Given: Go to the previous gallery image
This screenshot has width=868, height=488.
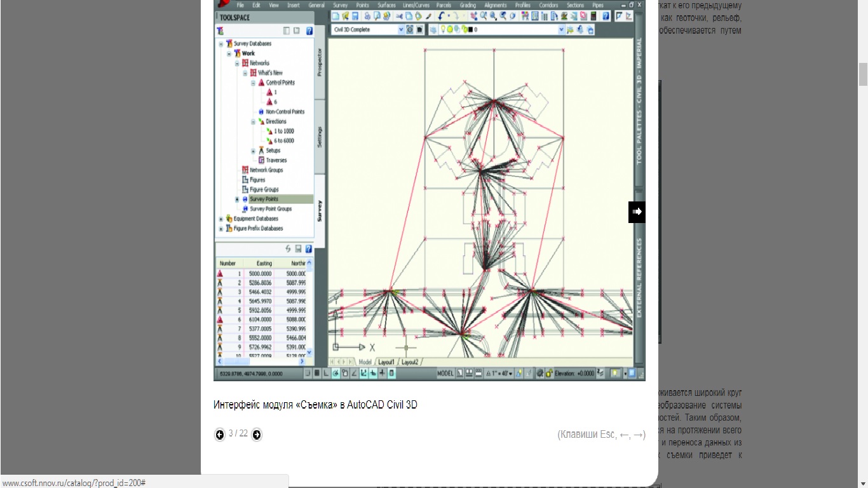Looking at the screenshot, I should pyautogui.click(x=219, y=435).
